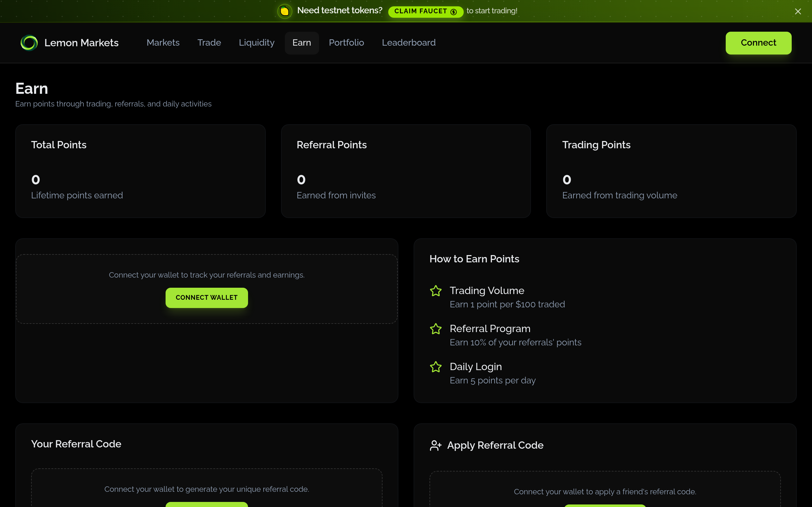Open the Markets tab
The image size is (812, 507).
pyautogui.click(x=163, y=42)
